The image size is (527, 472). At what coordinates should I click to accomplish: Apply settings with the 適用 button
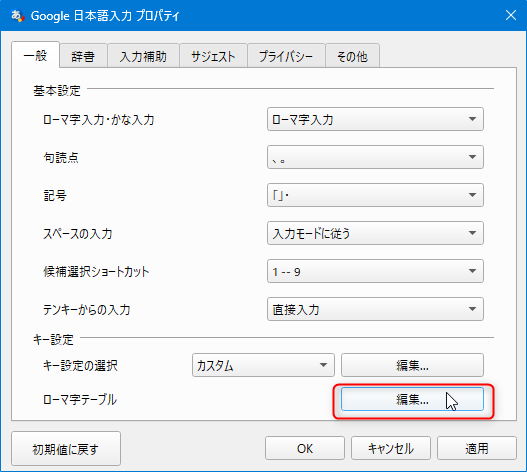[x=477, y=448]
